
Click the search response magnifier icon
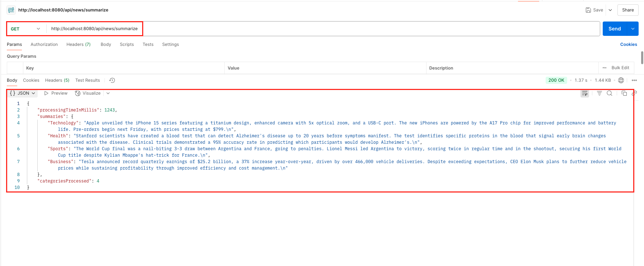610,93
